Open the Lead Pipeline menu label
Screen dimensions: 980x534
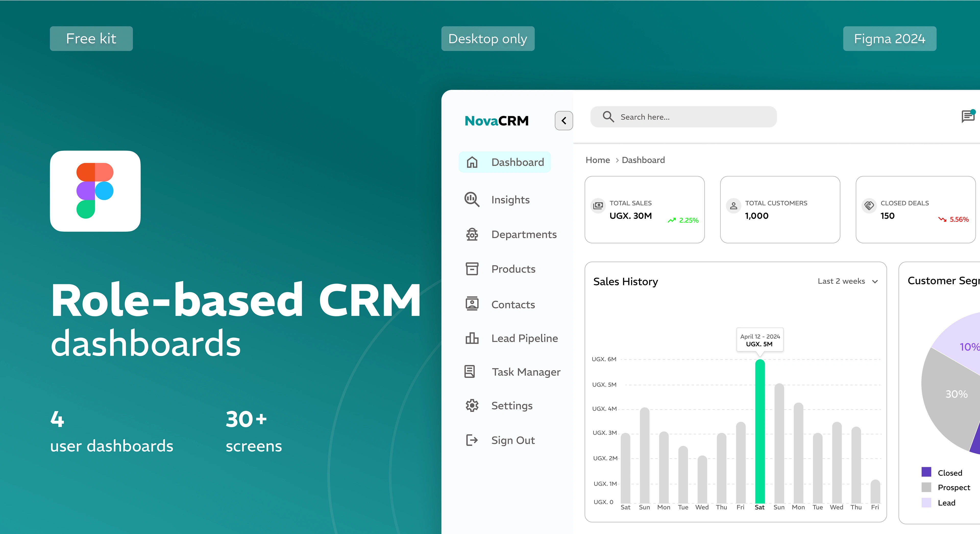tap(524, 338)
